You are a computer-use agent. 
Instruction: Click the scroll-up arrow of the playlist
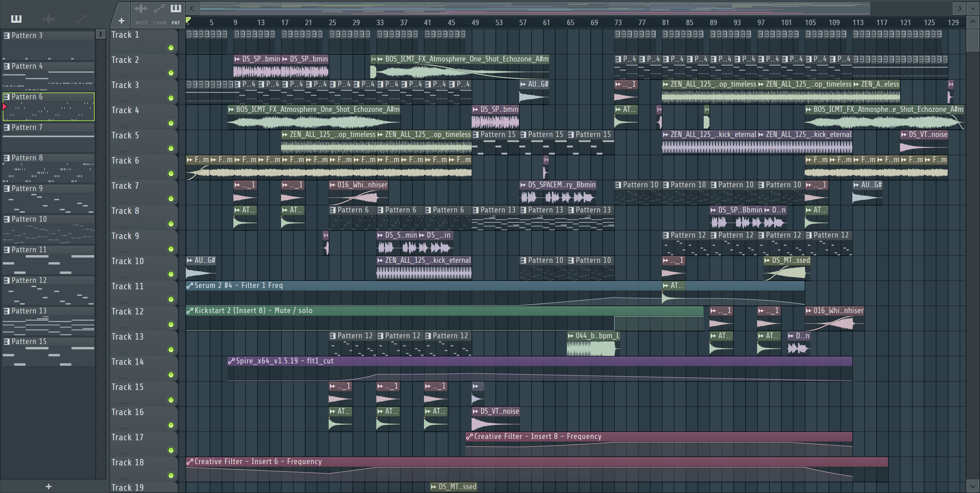click(x=973, y=22)
